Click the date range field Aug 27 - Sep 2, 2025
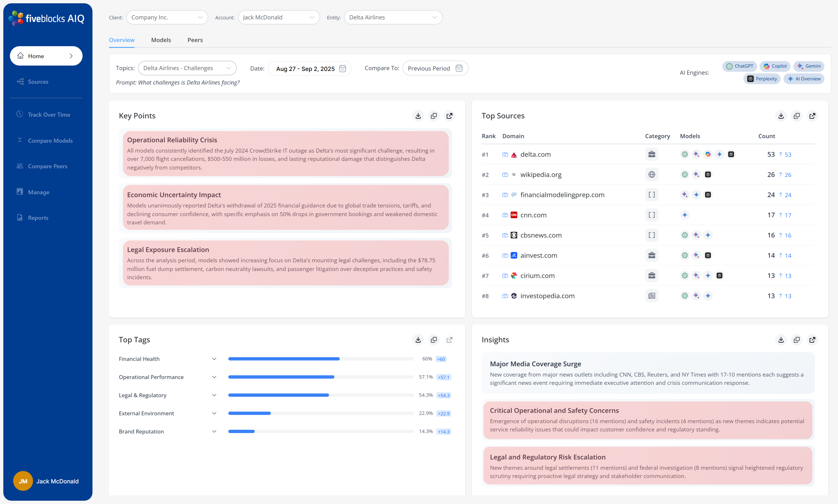 310,69
